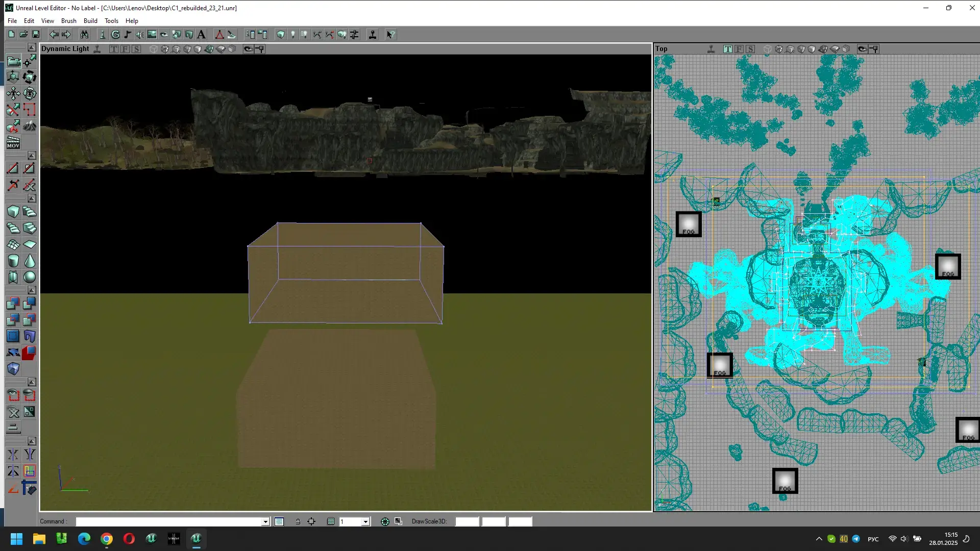Click the first DrawScale3D input box

(467, 521)
